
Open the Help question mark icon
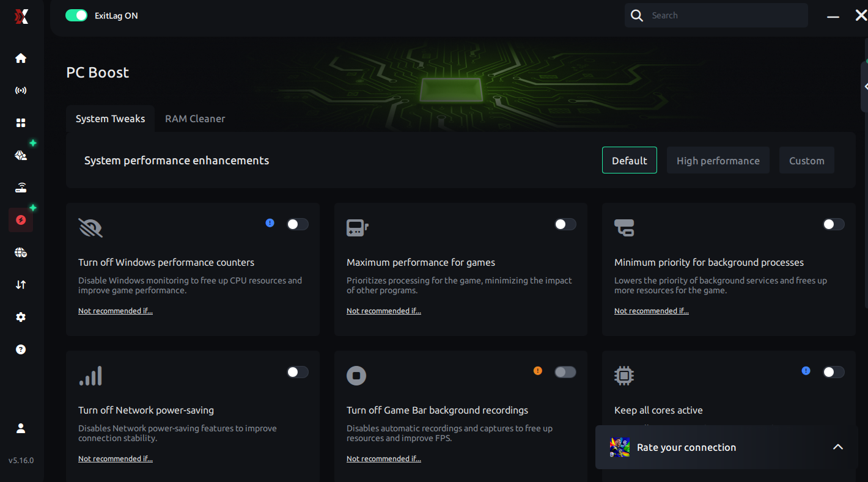(21, 349)
